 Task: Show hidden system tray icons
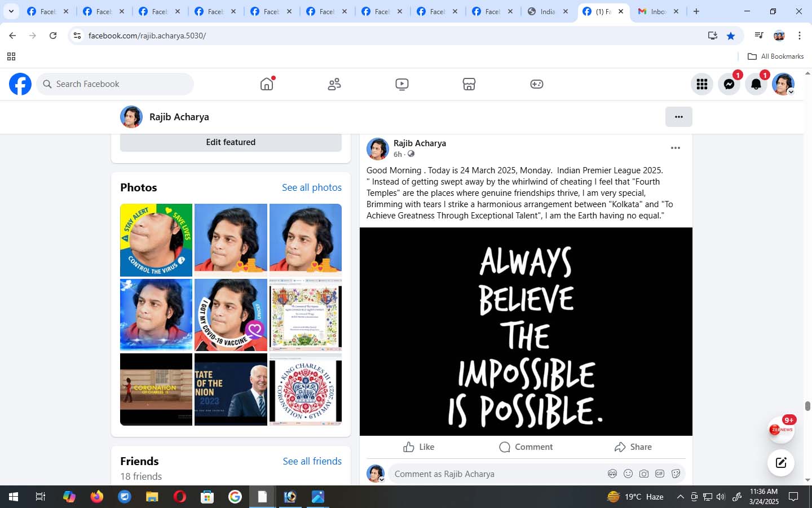tap(680, 497)
